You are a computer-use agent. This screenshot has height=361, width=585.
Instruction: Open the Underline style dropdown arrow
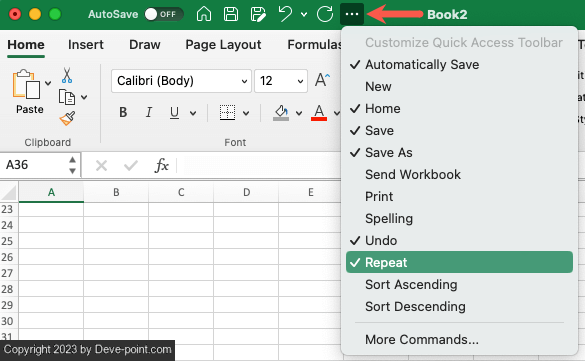click(x=193, y=113)
